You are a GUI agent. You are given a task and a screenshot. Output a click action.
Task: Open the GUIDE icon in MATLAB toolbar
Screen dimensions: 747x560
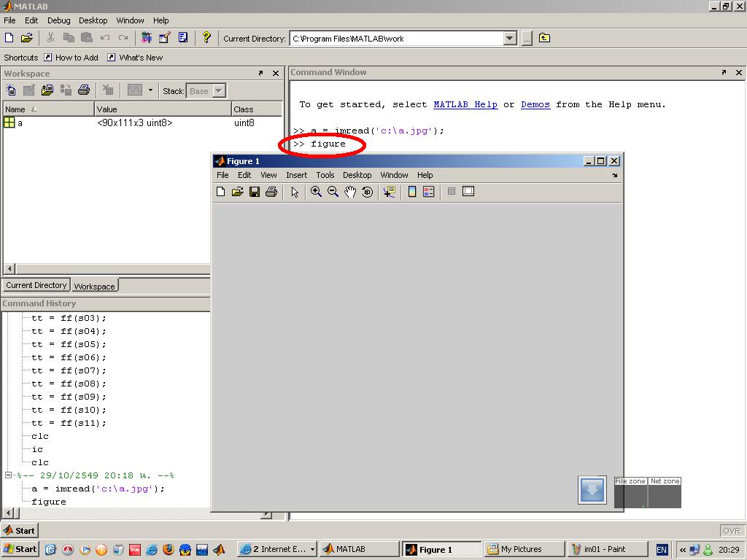165,38
